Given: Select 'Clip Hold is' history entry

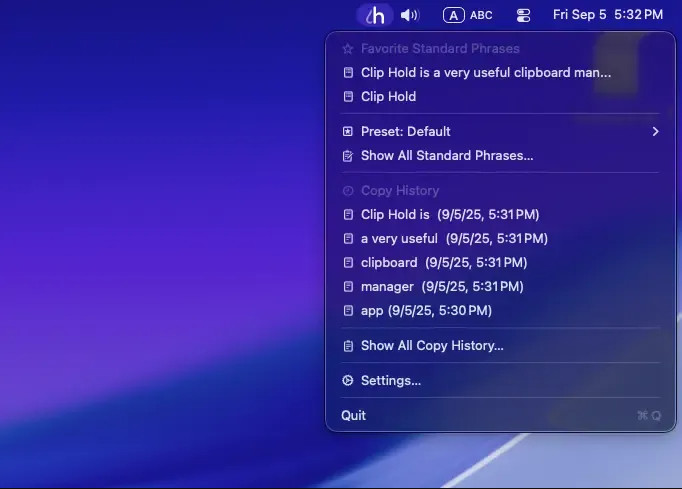Looking at the screenshot, I should 501,214.
